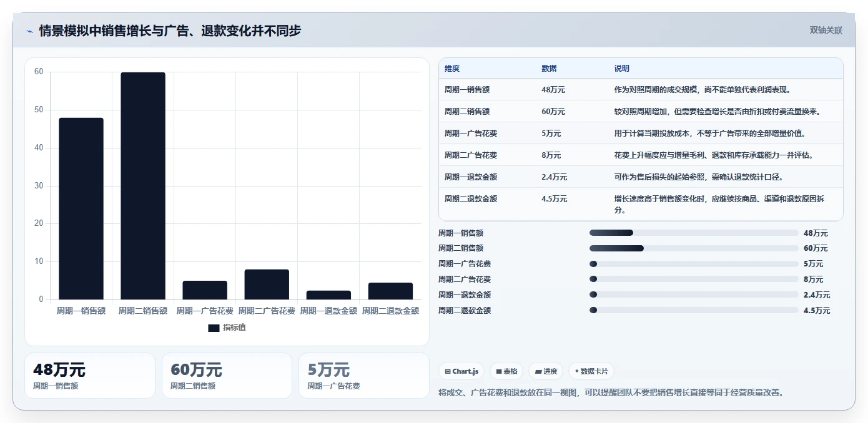Open the 60万元 周期二销售额 data card
This screenshot has width=868, height=423.
tap(227, 376)
